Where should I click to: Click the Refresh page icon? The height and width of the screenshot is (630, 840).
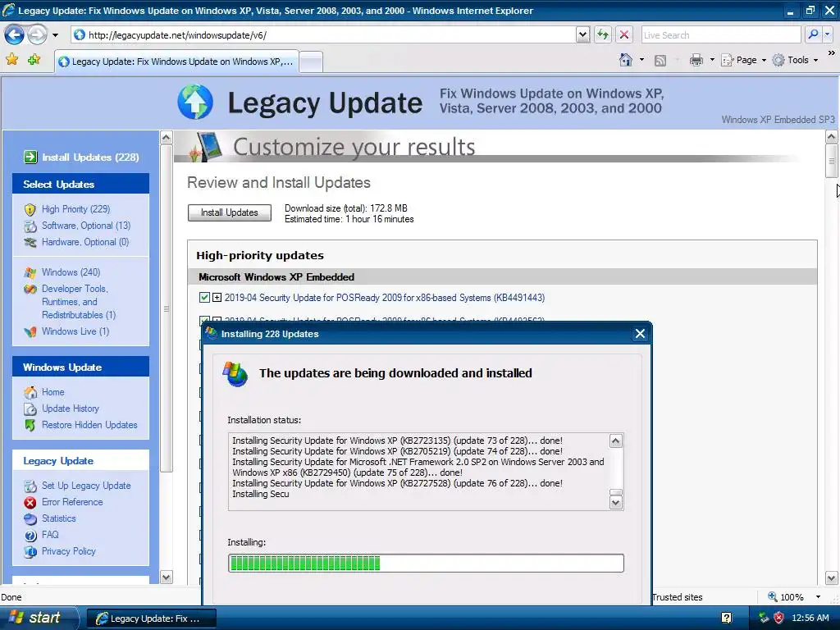click(603, 34)
